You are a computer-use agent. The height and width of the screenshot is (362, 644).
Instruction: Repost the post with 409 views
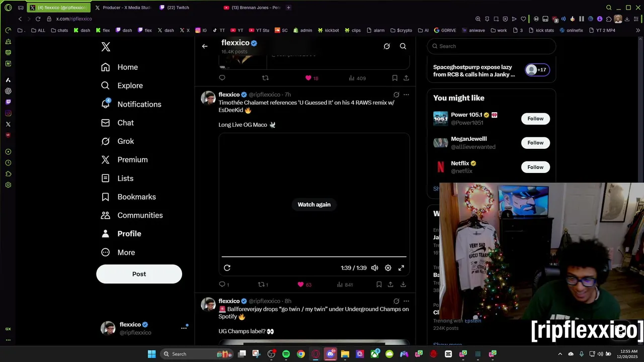(265, 78)
